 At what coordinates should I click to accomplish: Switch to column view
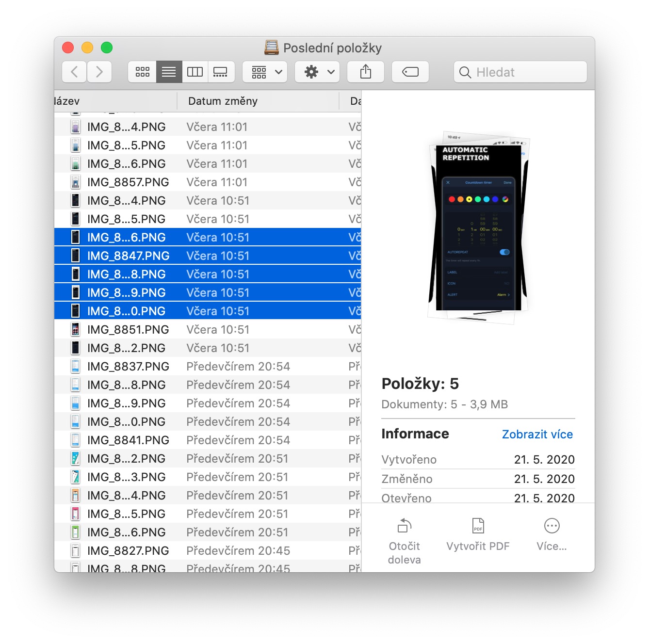point(195,72)
